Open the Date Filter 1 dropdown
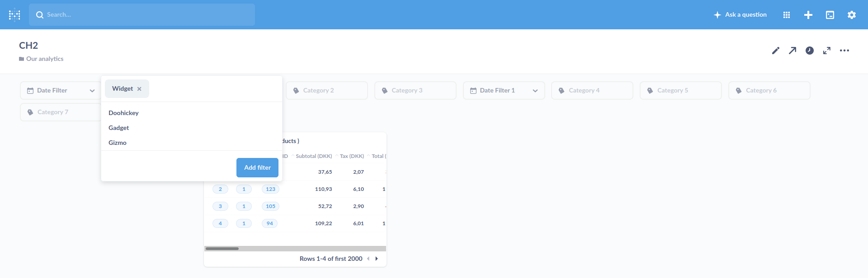Viewport: 868px width, 278px height. [504, 91]
